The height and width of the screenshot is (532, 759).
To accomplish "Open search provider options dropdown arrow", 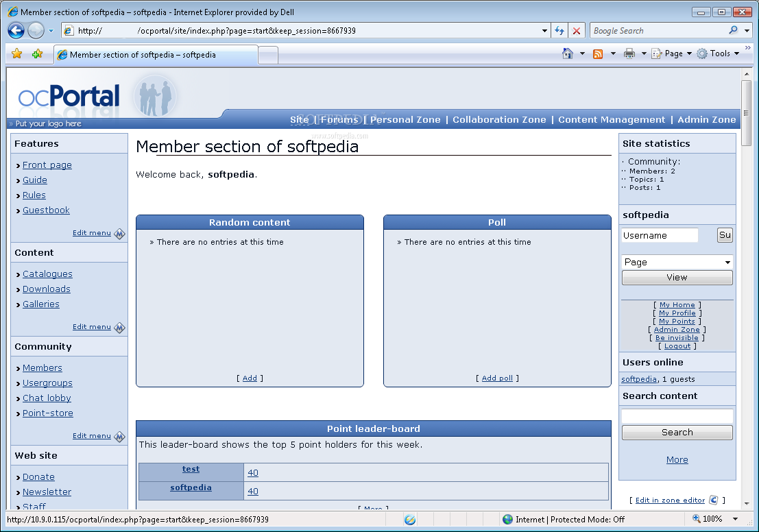I will pyautogui.click(x=747, y=30).
